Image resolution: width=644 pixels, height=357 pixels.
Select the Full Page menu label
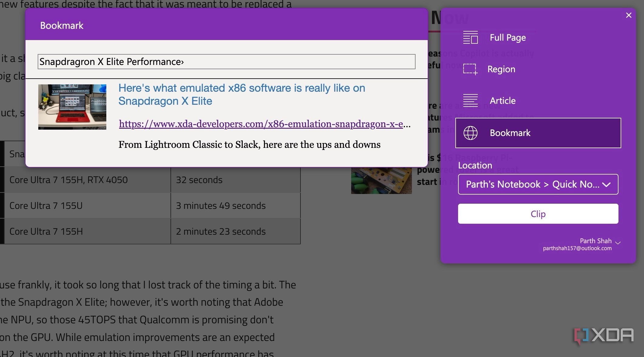click(x=508, y=38)
